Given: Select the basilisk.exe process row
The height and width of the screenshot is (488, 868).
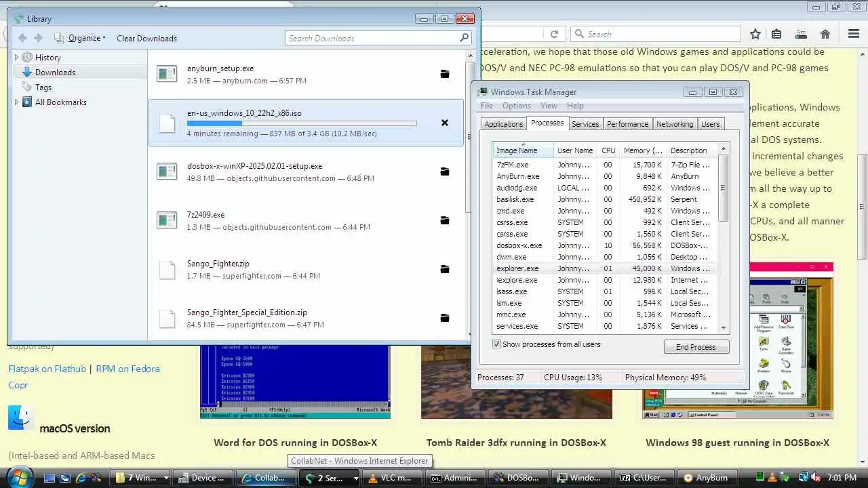Looking at the screenshot, I should coord(604,199).
